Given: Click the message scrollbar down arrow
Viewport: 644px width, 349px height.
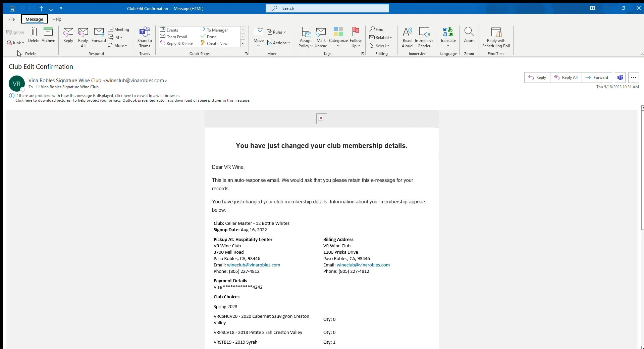Looking at the screenshot, I should (x=642, y=347).
